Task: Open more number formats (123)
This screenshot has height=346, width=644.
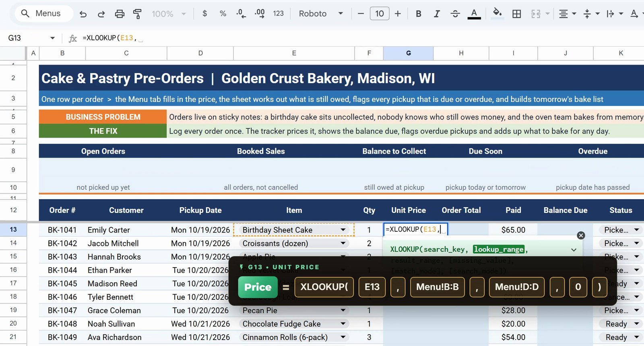Action: (278, 14)
